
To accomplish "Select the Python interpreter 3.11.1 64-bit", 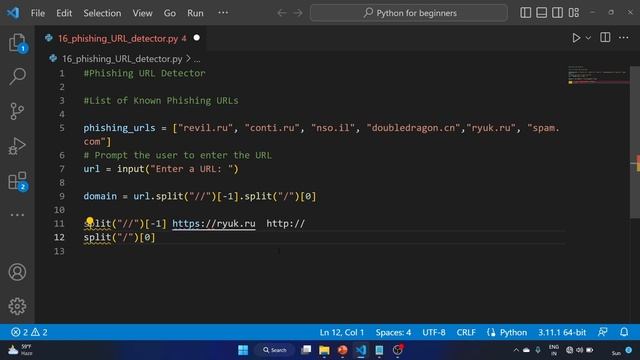I will pos(562,332).
